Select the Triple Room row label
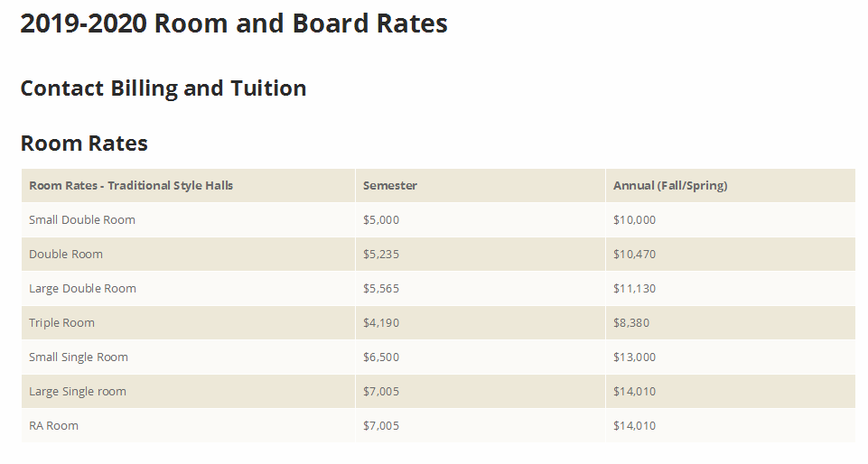The height and width of the screenshot is (464, 868). pyautogui.click(x=61, y=322)
